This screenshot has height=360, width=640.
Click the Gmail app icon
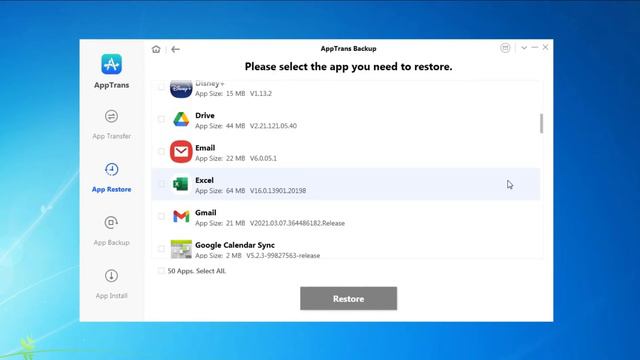point(181,216)
